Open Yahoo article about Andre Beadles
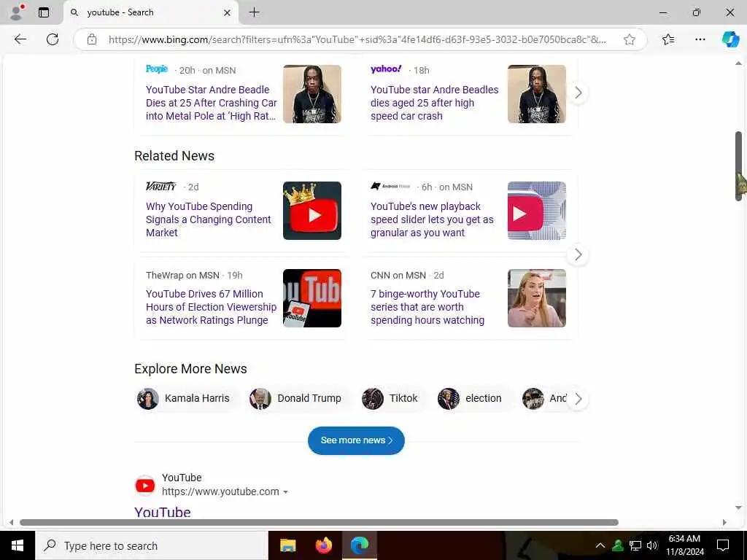 click(x=435, y=103)
